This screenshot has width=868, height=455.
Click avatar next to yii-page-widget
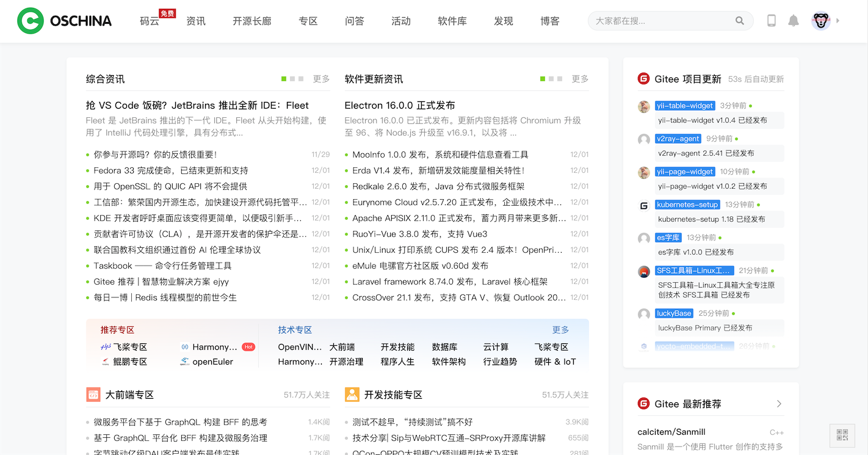point(644,172)
